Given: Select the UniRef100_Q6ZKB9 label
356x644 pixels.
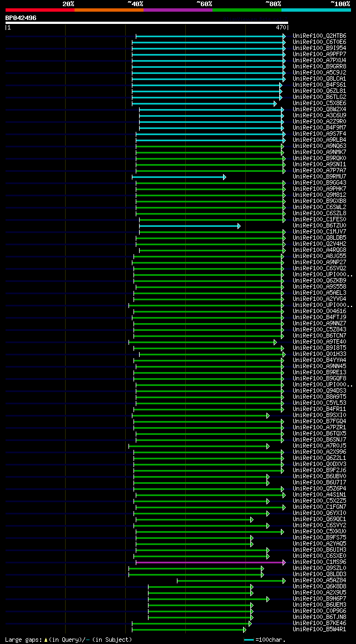Looking at the screenshot, I should (x=319, y=281).
